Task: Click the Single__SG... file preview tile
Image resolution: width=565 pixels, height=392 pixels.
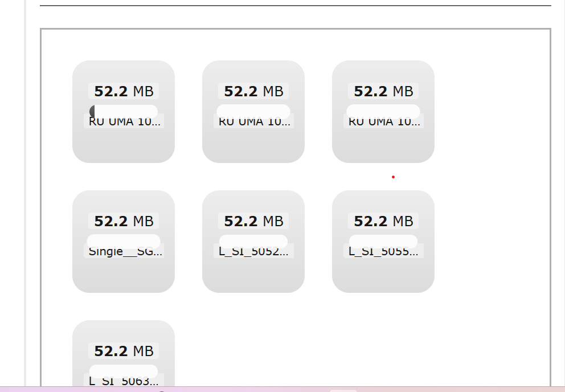Action: click(124, 241)
